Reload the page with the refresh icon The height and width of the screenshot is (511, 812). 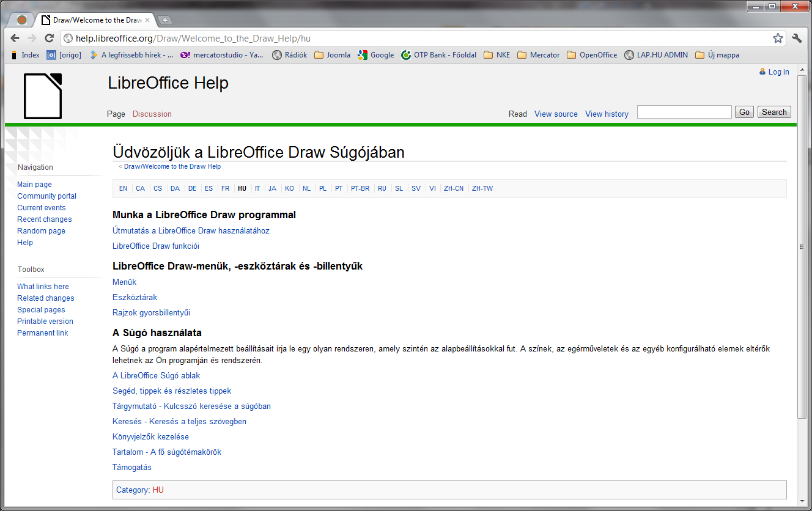[50, 38]
